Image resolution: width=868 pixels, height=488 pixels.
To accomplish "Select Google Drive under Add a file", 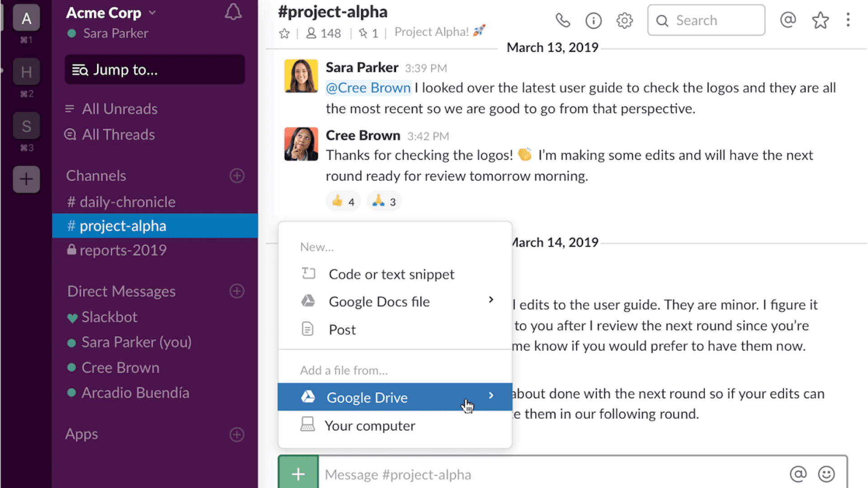I will point(395,397).
